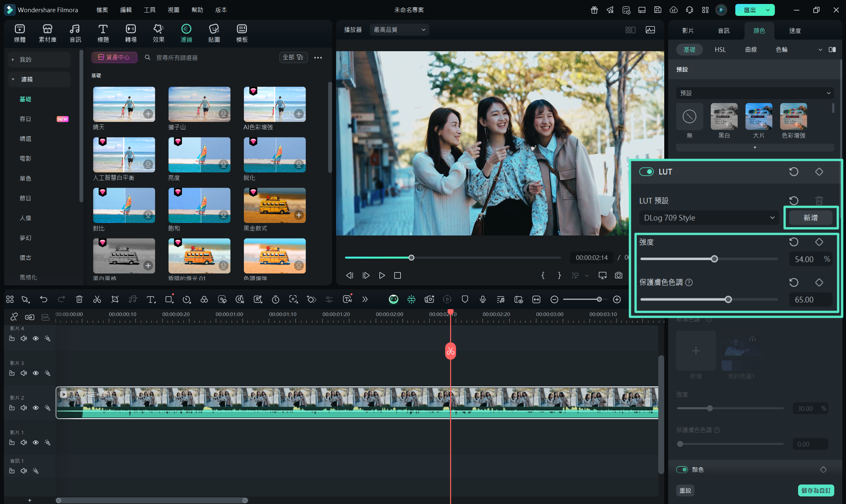This screenshot has width=846, height=504.
Task: Open the player quality dropdown 最高品質
Action: click(x=399, y=29)
